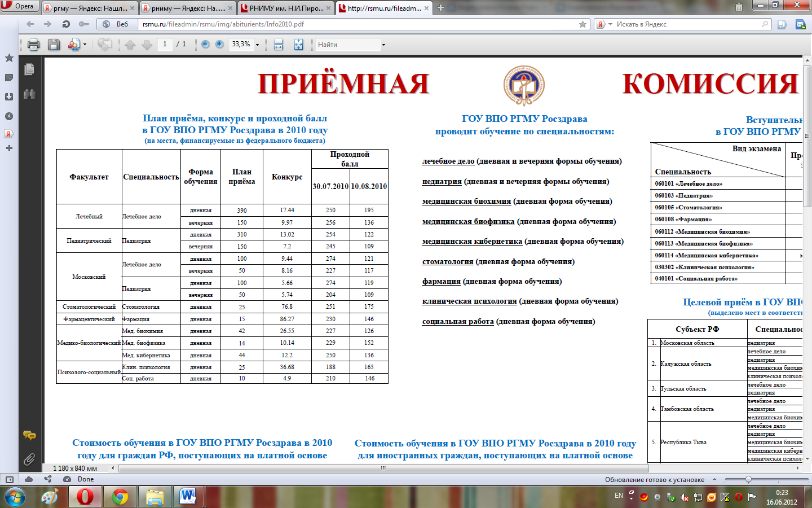Fit PDF page to window width
Screen dimensions: 812x508
point(278,45)
